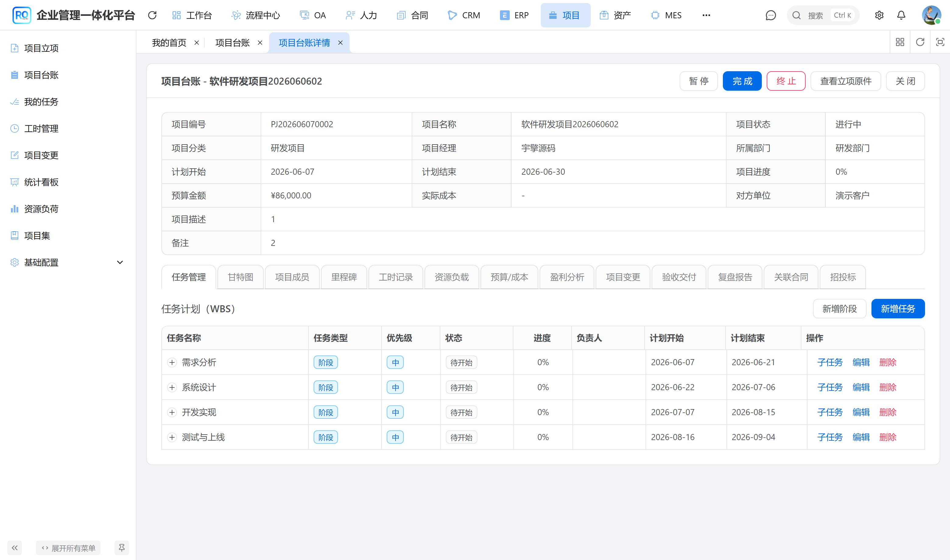Click 暂停 button
This screenshot has width=950, height=560.
[x=698, y=81]
